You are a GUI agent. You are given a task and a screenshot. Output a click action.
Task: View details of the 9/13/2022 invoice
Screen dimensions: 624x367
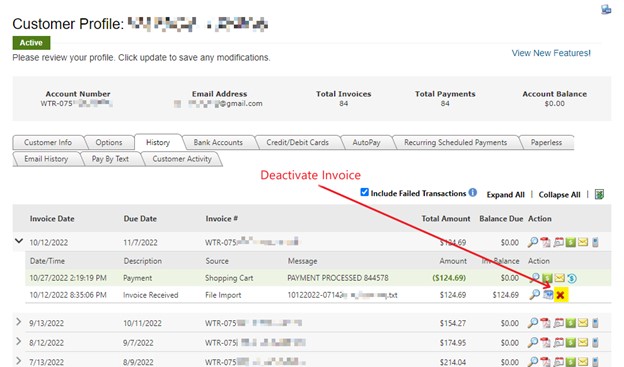tap(533, 323)
